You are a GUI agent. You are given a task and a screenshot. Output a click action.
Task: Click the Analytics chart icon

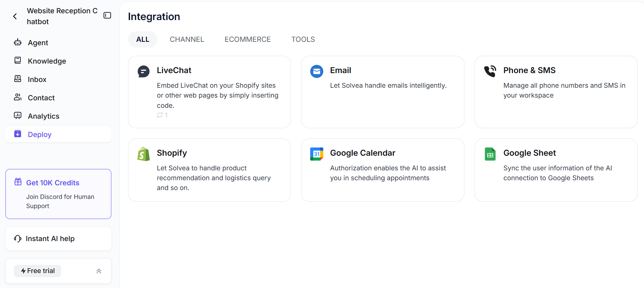point(18,116)
